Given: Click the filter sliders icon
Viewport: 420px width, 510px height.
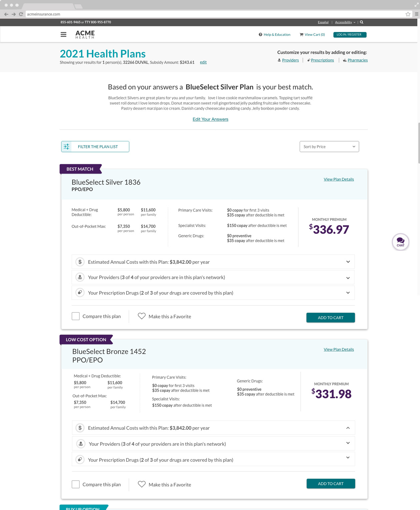Looking at the screenshot, I should tap(67, 147).
